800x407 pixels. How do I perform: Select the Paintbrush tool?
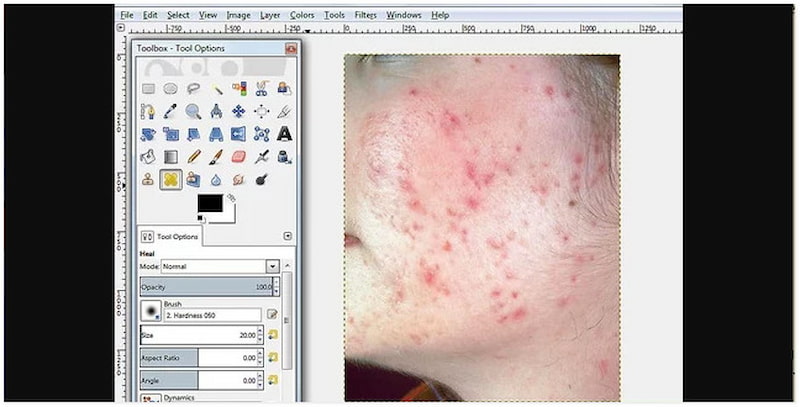[x=216, y=157]
